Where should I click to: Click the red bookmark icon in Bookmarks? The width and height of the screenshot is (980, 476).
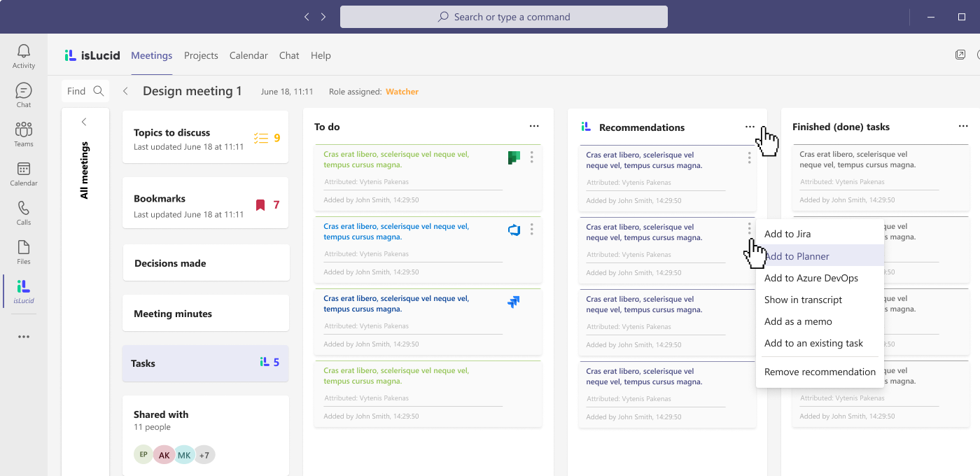tap(260, 205)
